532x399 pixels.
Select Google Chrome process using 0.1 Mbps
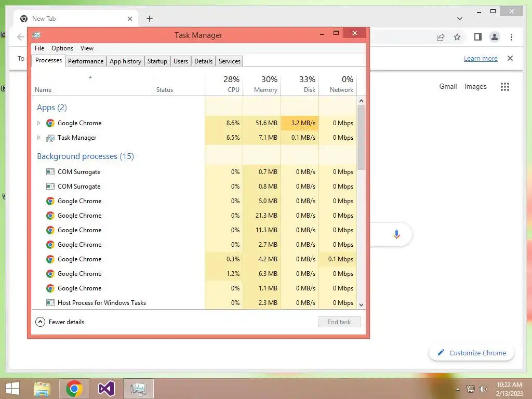[194, 259]
